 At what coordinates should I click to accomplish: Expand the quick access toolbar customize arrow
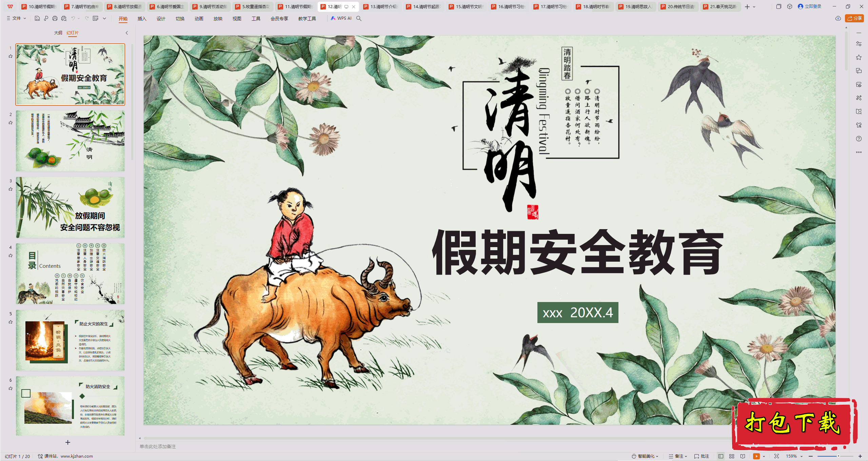pyautogui.click(x=104, y=18)
